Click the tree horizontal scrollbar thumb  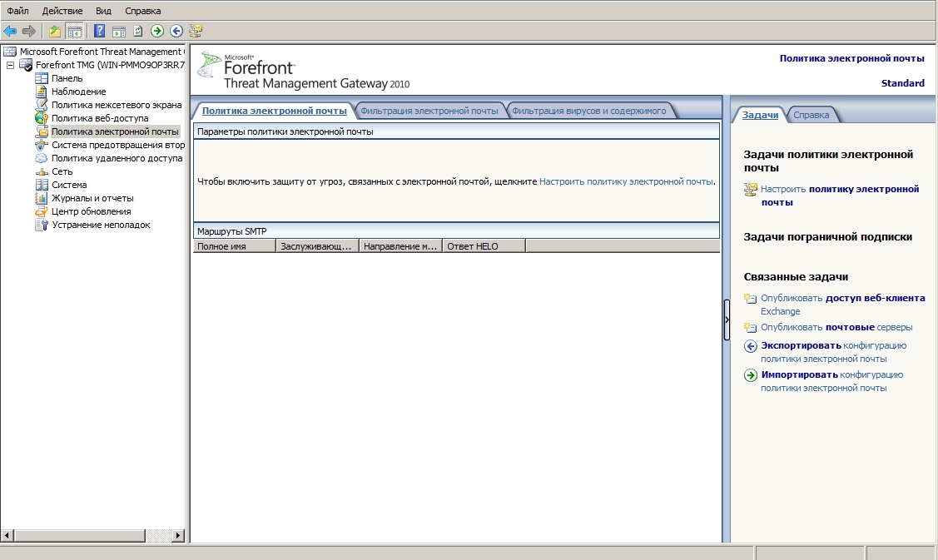(x=79, y=536)
